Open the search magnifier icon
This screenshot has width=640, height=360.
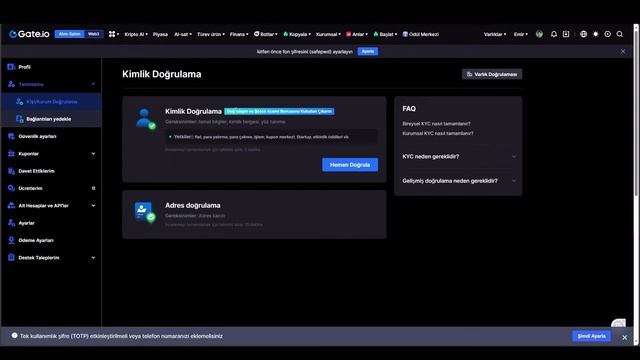pos(620,34)
